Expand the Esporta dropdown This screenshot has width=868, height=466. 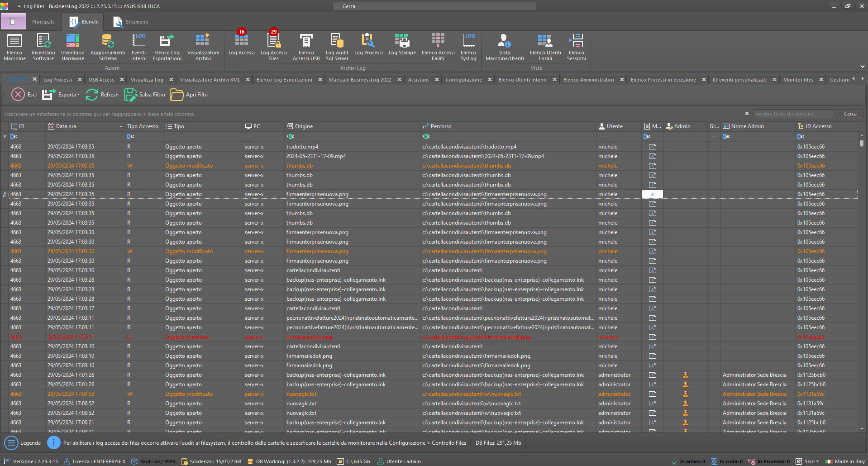coord(78,95)
